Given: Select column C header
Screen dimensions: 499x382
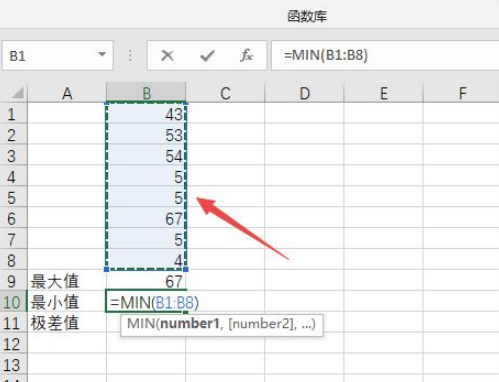Looking at the screenshot, I should point(225,93).
